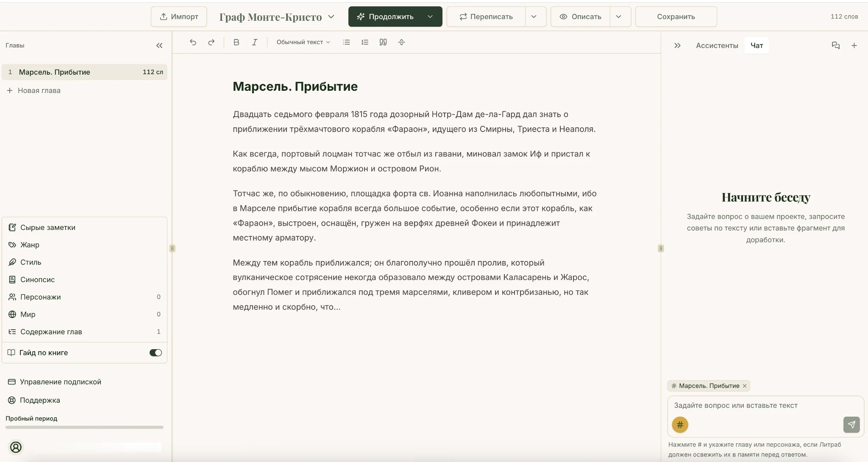The image size is (868, 462).
Task: Remove the Марсель. Прибытие chat tag
Action: [x=745, y=386]
